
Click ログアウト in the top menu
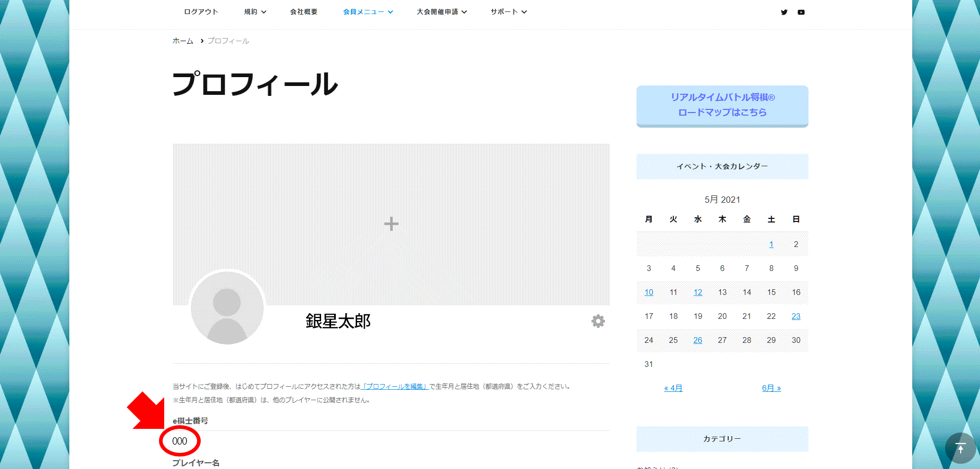201,11
